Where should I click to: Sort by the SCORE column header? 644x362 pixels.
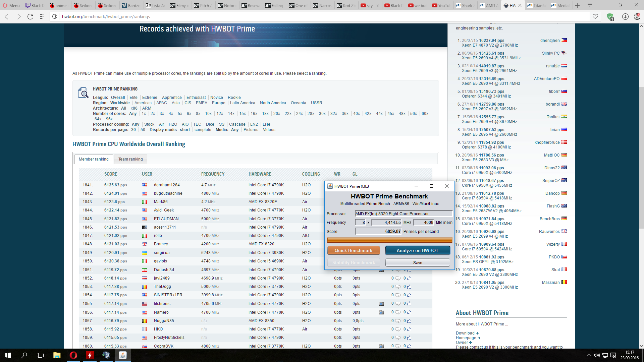click(111, 174)
